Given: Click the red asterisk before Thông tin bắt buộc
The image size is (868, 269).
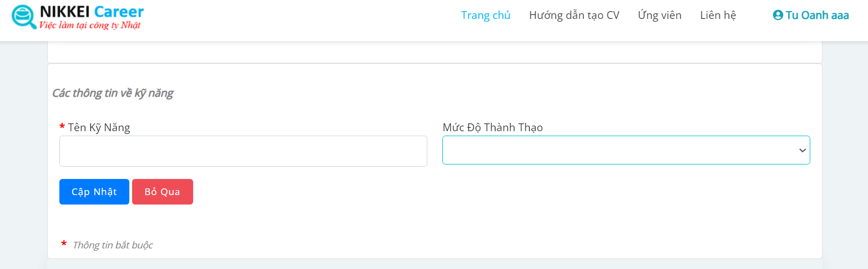Looking at the screenshot, I should [x=64, y=245].
